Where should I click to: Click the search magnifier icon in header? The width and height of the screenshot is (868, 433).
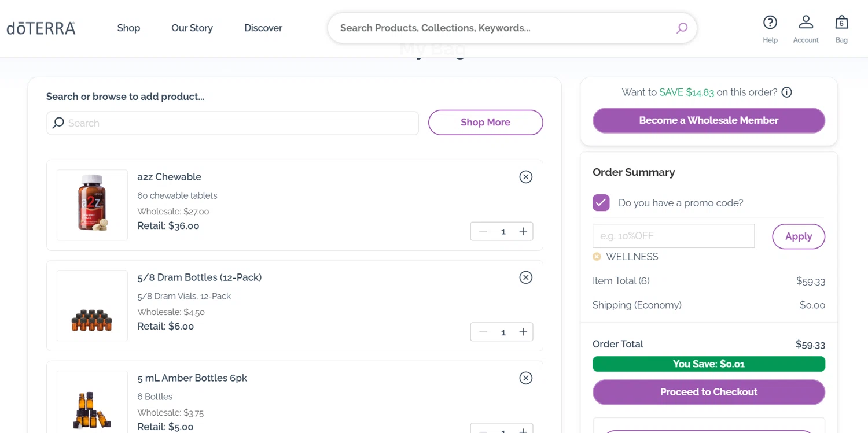point(682,28)
